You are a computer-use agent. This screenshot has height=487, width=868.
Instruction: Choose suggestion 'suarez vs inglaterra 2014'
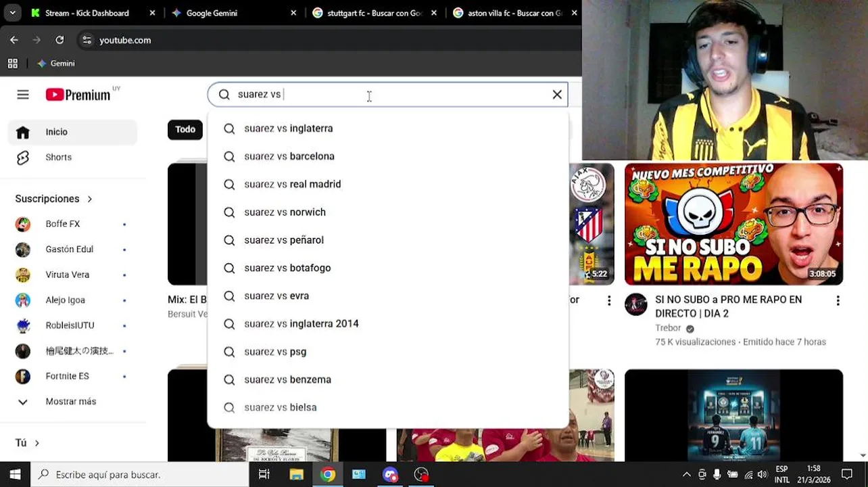(387, 324)
